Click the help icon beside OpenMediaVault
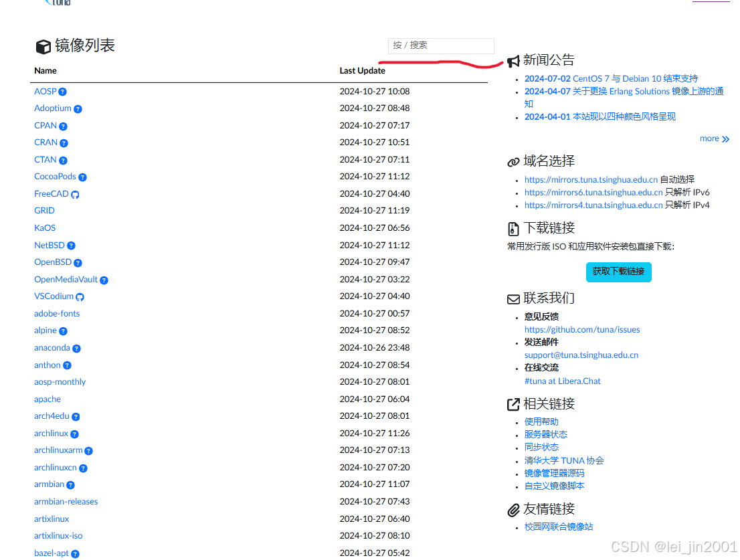Screen dimensions: 740x560 (x=104, y=280)
